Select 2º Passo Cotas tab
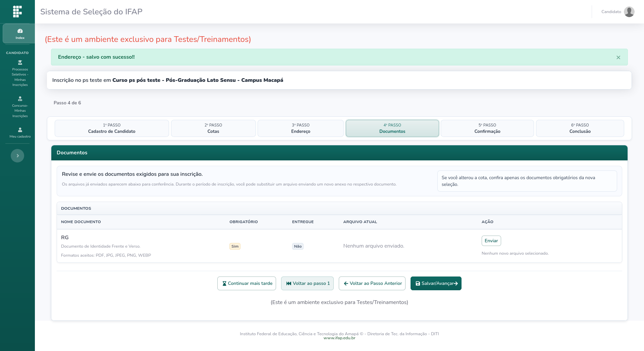Screen dimensions: 644x351 [x=213, y=128]
